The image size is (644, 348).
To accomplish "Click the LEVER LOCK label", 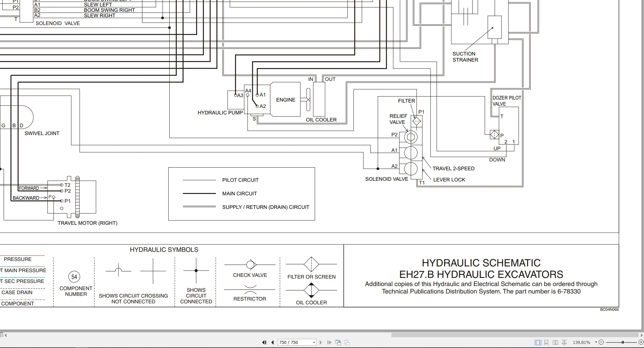I will (449, 180).
